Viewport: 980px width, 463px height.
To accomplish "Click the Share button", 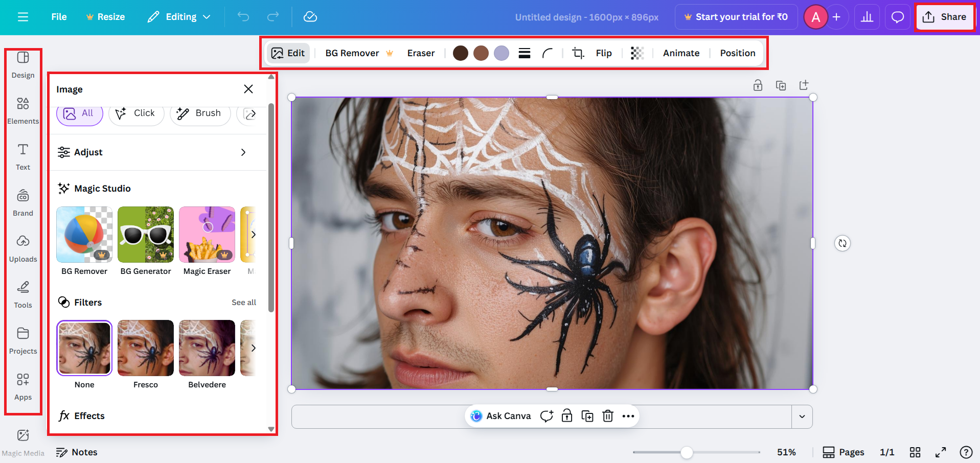I will [x=945, y=16].
